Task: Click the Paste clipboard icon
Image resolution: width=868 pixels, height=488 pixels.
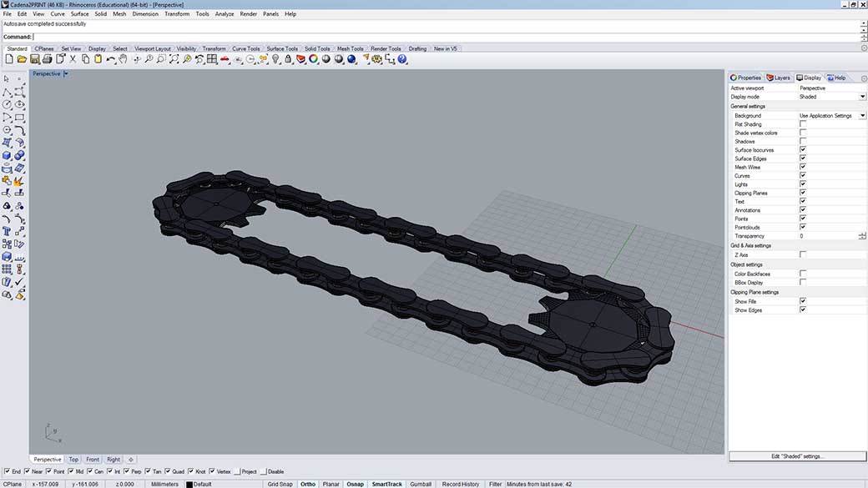Action: pyautogui.click(x=98, y=59)
